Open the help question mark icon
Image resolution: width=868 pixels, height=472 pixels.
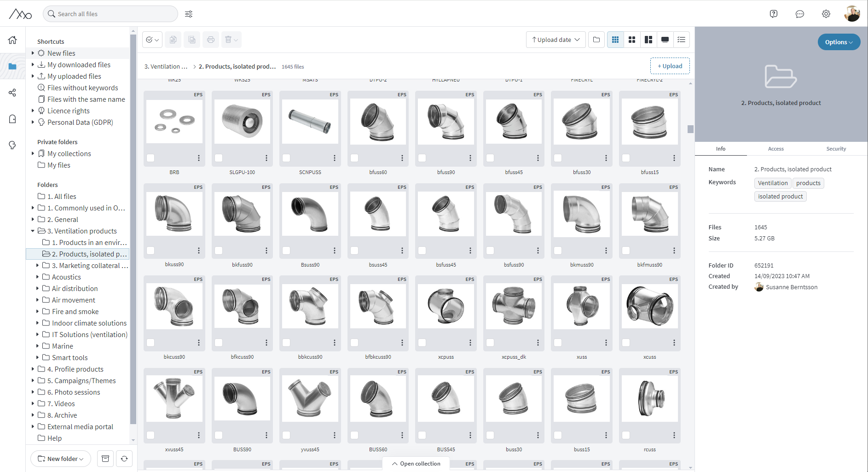[x=774, y=14]
